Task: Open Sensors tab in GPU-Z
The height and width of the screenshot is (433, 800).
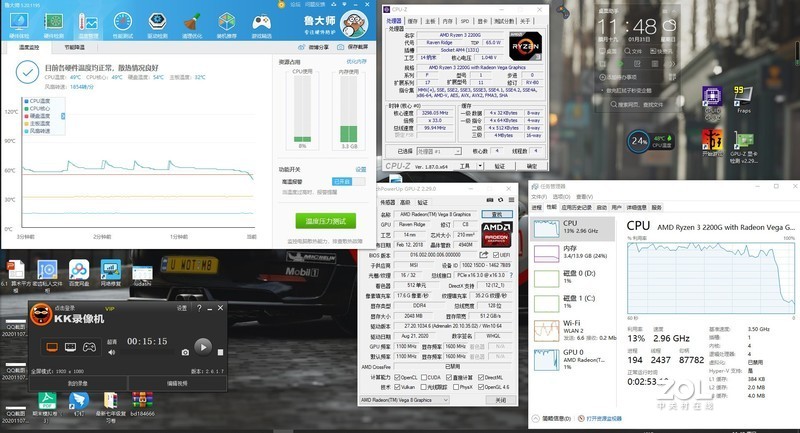Action: (x=388, y=202)
